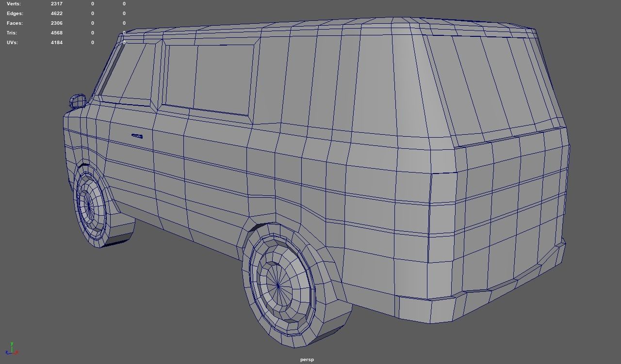Select the van's door handle mesh
This screenshot has height=364, width=621.
tap(137, 136)
